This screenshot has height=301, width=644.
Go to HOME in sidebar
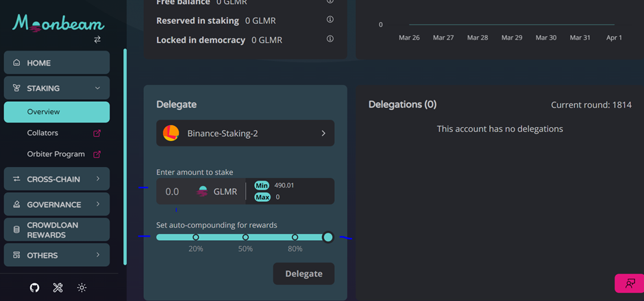click(57, 63)
